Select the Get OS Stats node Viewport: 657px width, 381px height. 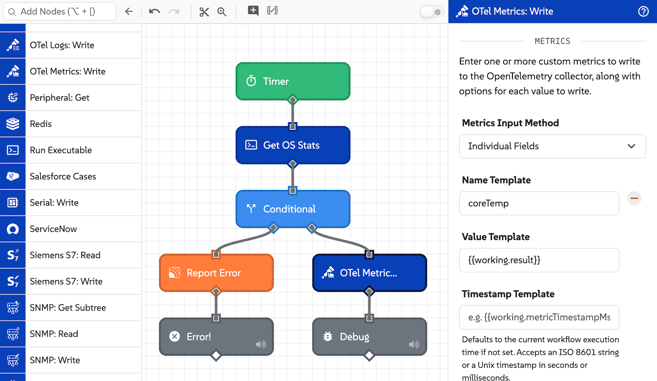293,145
